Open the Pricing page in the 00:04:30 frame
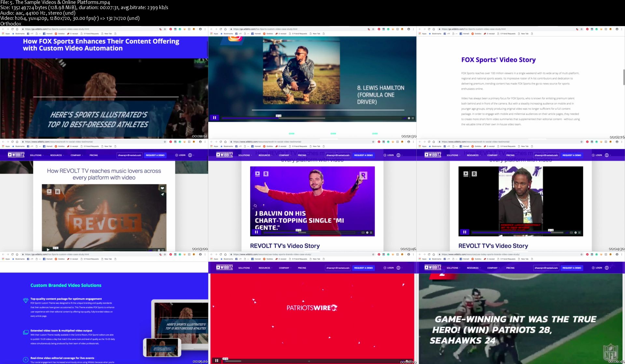625x364 pixels. coord(510,155)
